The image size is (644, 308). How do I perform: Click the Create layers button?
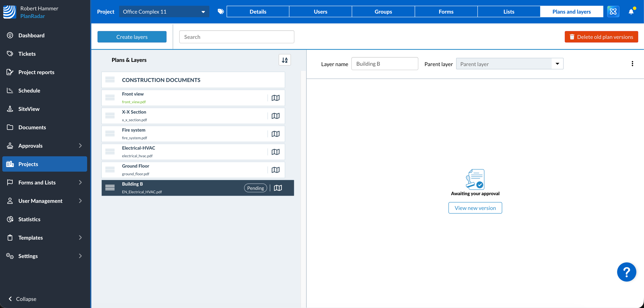click(132, 37)
